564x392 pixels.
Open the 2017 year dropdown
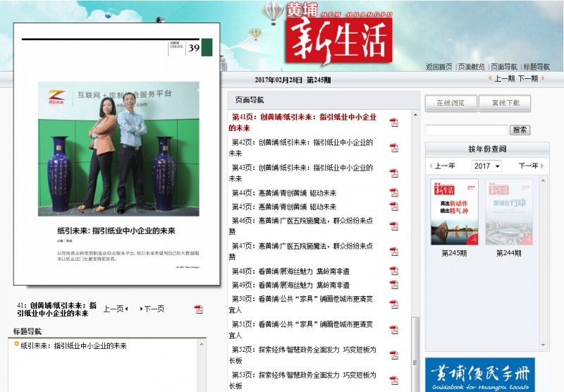point(487,166)
